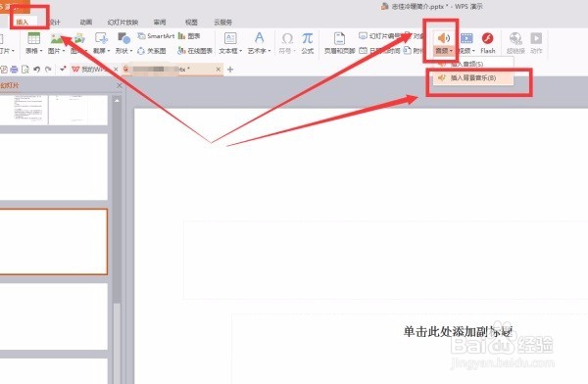Screen dimensions: 588x384
Task: Insert 日期和时间 date and time
Action: coord(380,51)
